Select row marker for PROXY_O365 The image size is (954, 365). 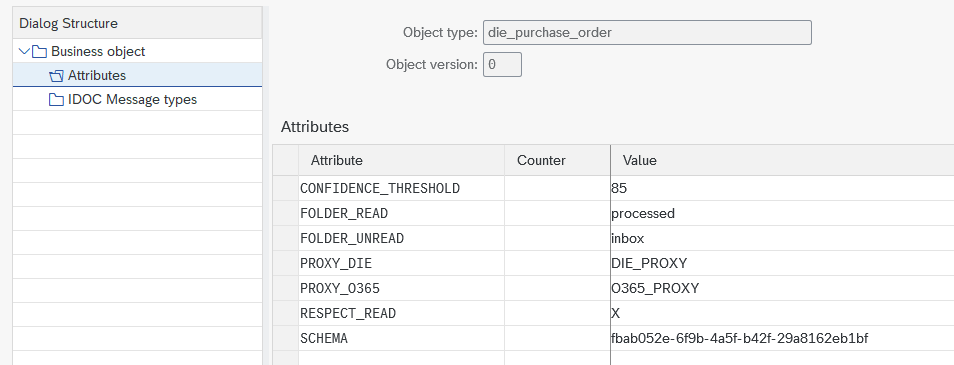click(285, 288)
